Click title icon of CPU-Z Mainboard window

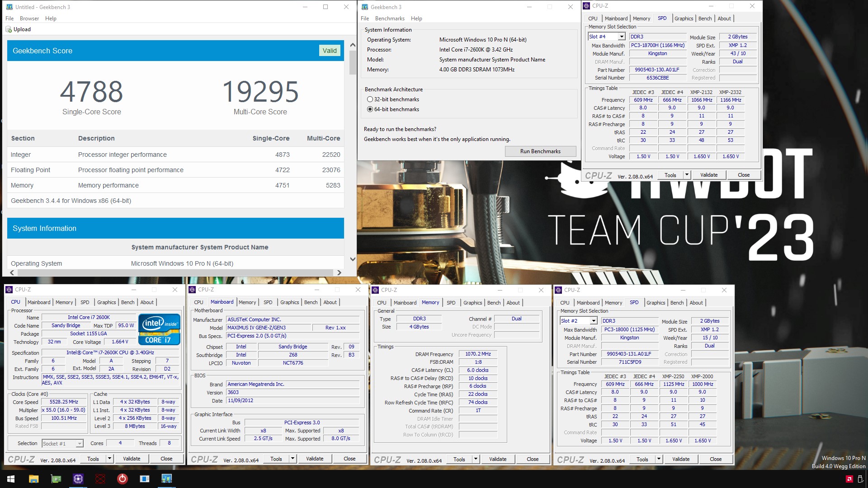point(192,290)
